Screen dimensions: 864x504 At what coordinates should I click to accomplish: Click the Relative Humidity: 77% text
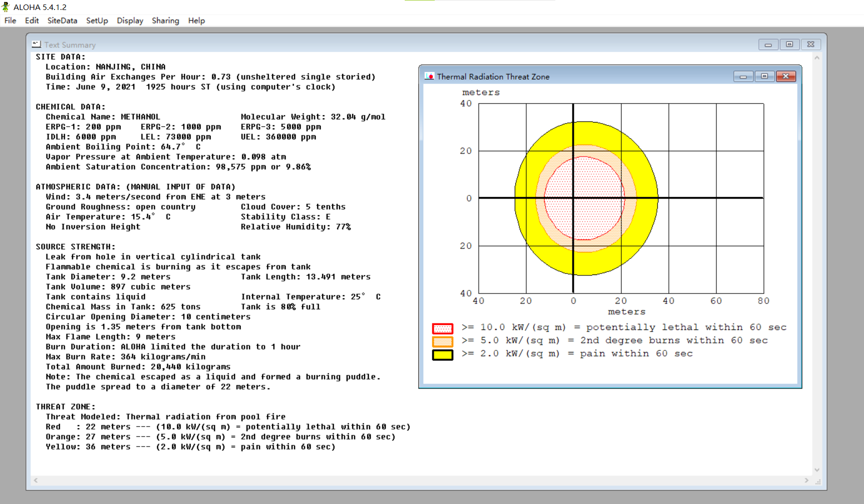point(296,227)
